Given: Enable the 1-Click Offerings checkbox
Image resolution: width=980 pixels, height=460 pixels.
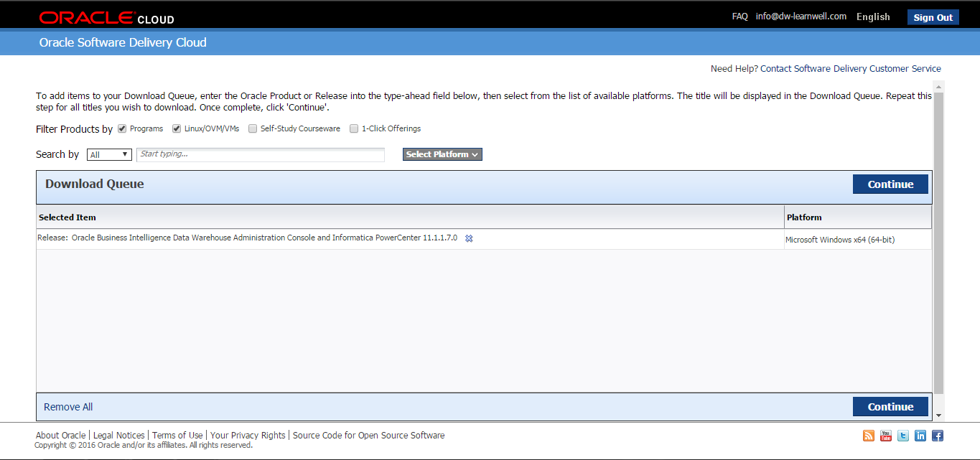Looking at the screenshot, I should click(x=354, y=128).
